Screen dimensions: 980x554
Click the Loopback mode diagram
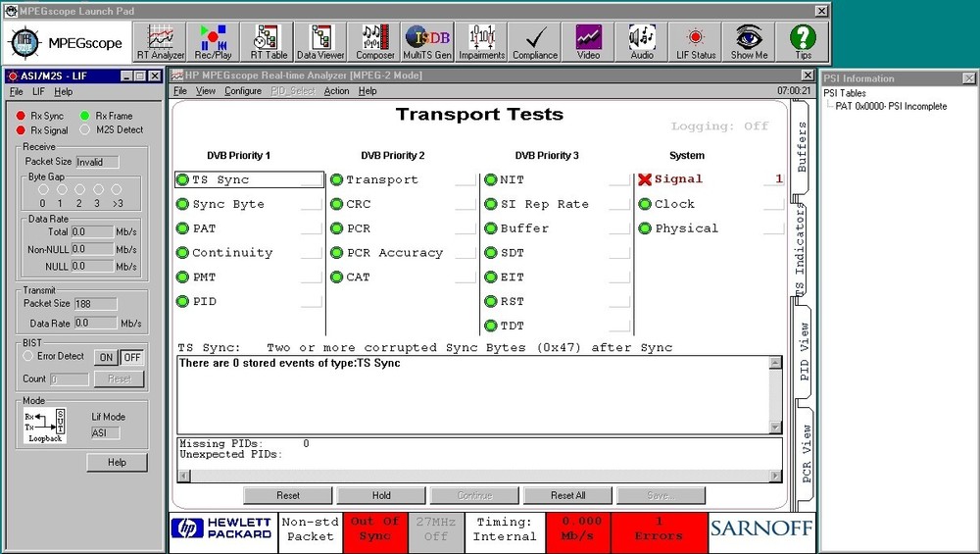tap(45, 426)
